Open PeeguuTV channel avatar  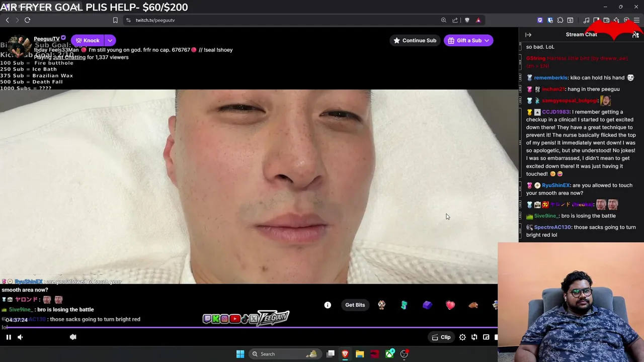click(19, 47)
